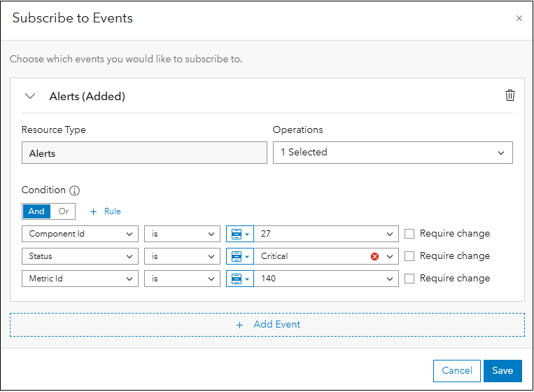This screenshot has width=534, height=392.
Task: Cancel the subscription dialog
Action: point(456,371)
